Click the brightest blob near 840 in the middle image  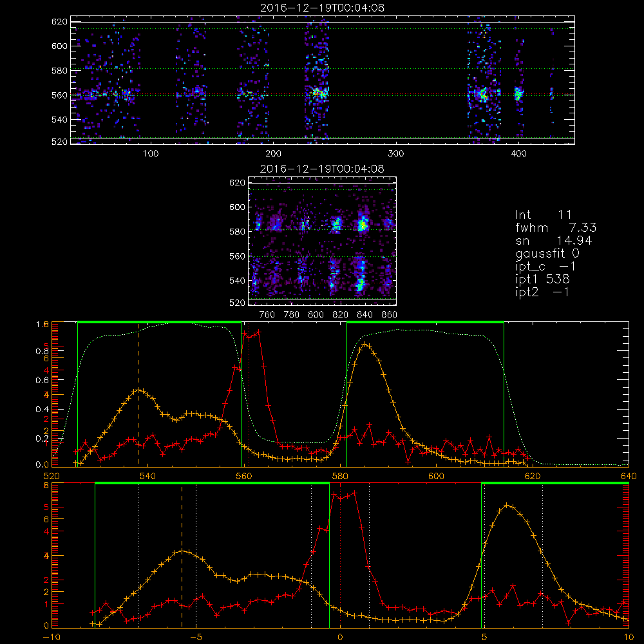[x=362, y=225]
